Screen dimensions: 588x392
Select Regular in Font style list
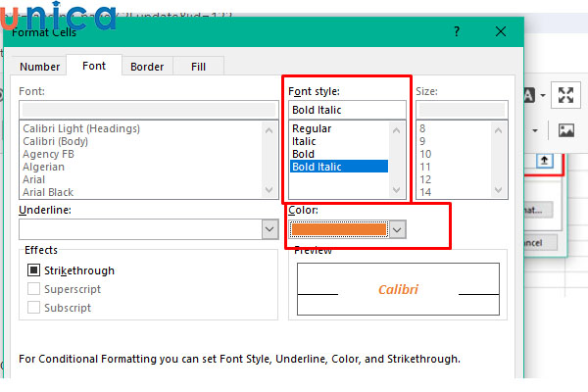click(x=312, y=128)
